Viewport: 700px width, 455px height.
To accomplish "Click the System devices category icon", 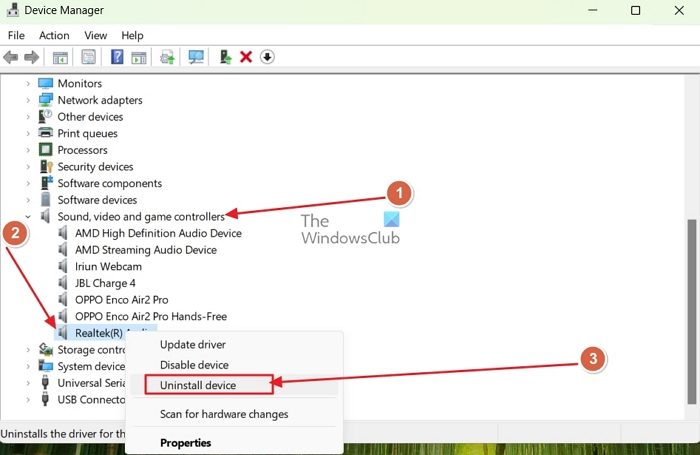I will [46, 366].
